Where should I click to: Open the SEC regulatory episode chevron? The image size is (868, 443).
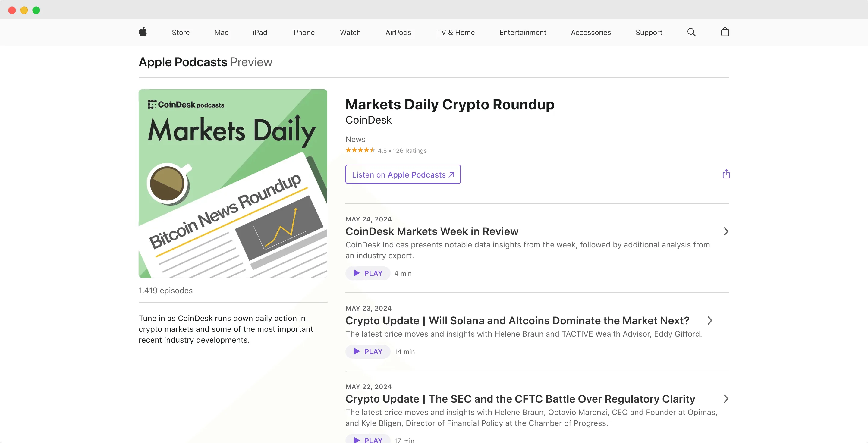tap(726, 399)
